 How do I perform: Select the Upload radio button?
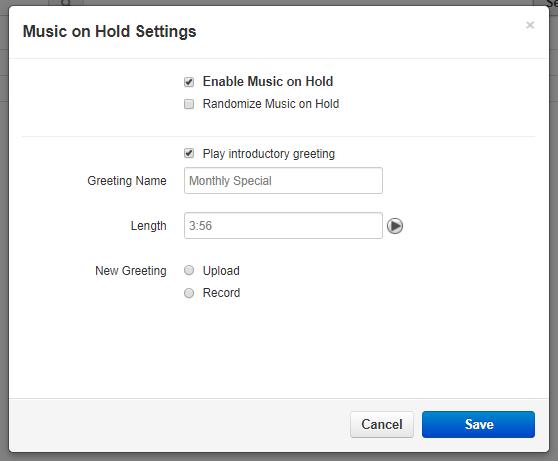pyautogui.click(x=189, y=270)
